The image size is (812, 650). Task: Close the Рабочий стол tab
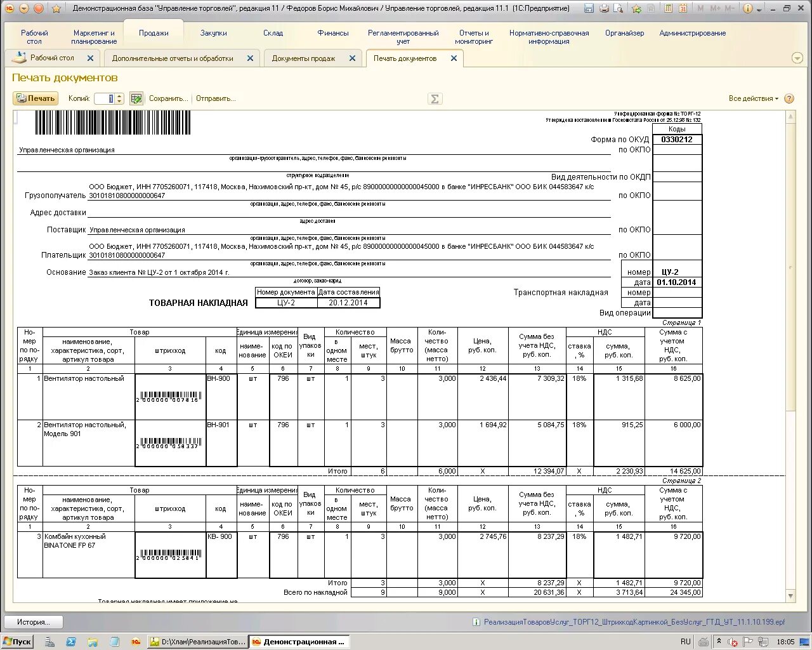pos(90,58)
